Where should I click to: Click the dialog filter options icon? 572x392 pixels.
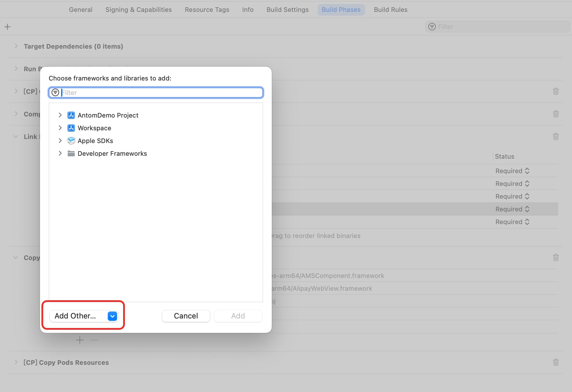pyautogui.click(x=55, y=92)
